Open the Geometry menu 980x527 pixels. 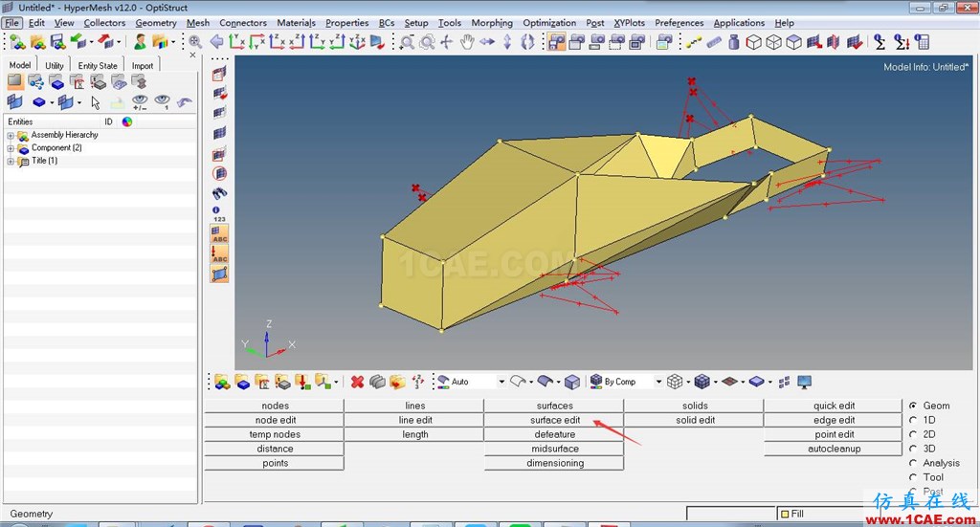tap(156, 23)
